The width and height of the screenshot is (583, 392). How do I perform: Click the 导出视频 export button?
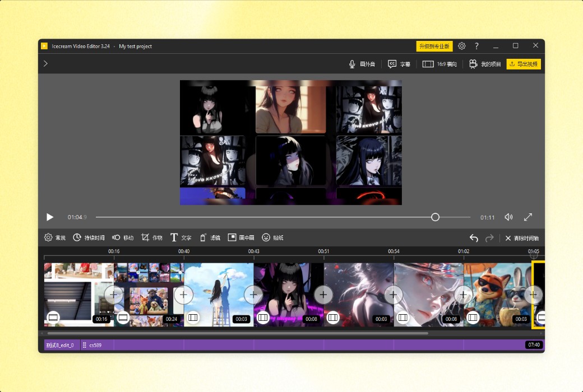tap(524, 64)
